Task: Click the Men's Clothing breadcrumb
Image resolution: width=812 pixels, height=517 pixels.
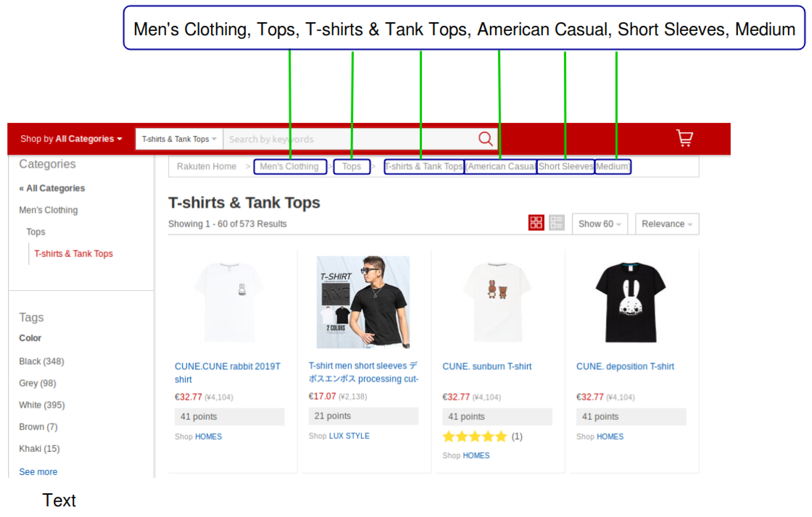Action: [289, 166]
